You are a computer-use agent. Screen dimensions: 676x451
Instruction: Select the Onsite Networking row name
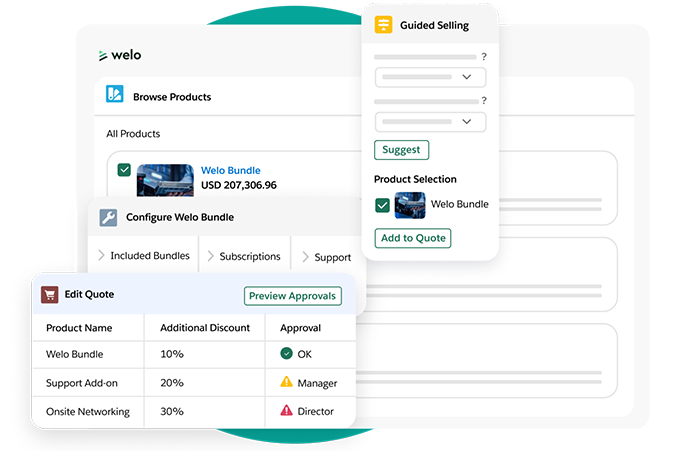click(88, 412)
